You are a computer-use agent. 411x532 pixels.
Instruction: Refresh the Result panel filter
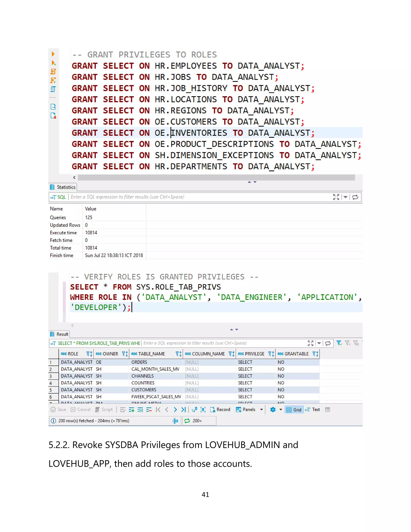[328, 343]
